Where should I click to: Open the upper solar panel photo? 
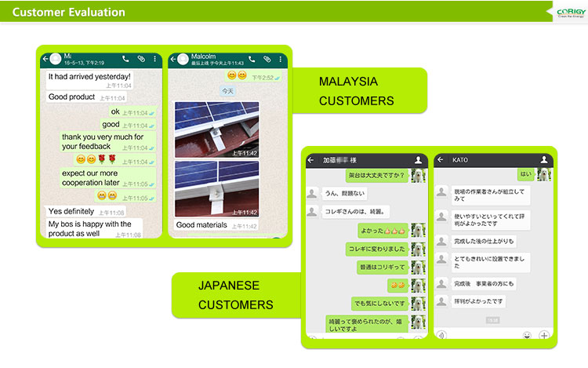(x=216, y=129)
